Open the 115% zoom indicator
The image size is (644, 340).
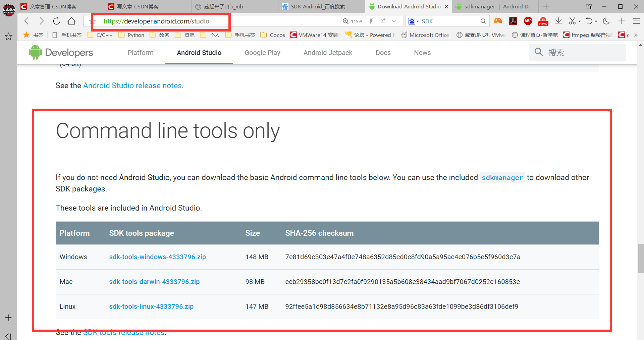point(353,21)
